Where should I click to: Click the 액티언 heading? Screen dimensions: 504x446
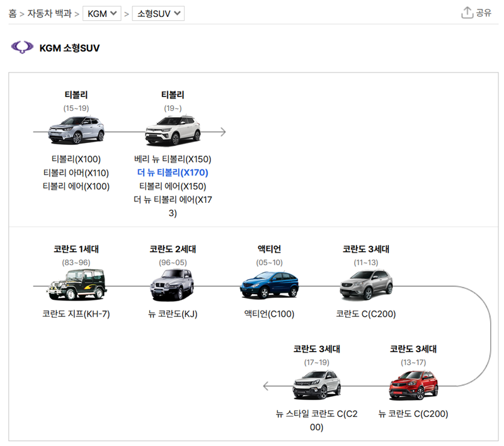(x=270, y=249)
